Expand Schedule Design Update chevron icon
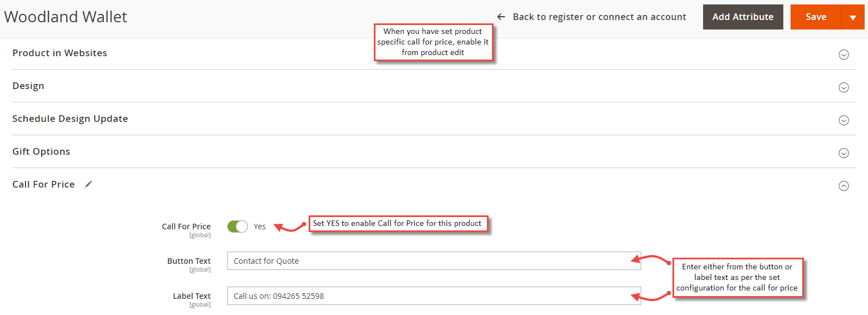868x315 pixels. 843,120
